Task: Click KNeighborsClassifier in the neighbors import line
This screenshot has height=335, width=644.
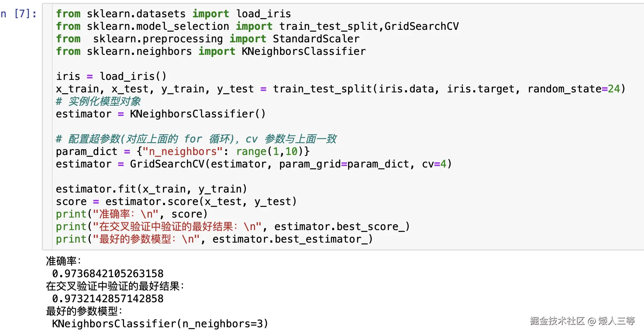Action: click(303, 52)
